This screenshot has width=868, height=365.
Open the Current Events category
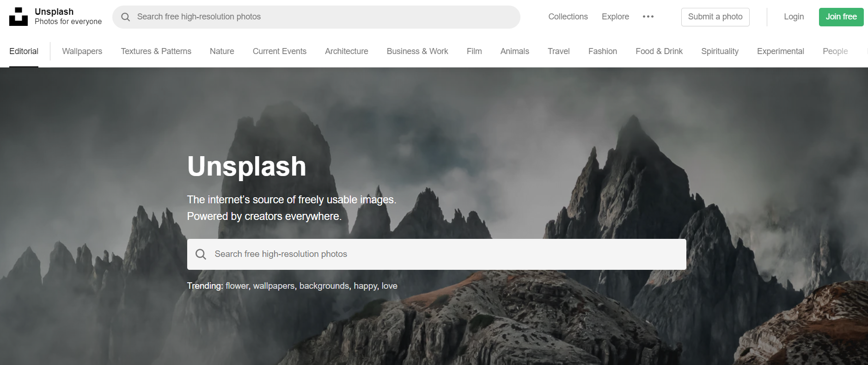tap(280, 51)
